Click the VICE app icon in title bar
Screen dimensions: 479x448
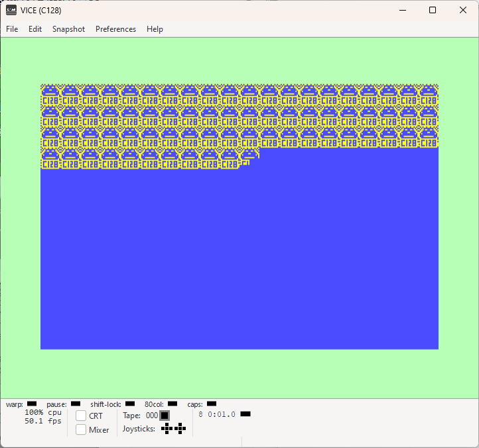point(11,10)
